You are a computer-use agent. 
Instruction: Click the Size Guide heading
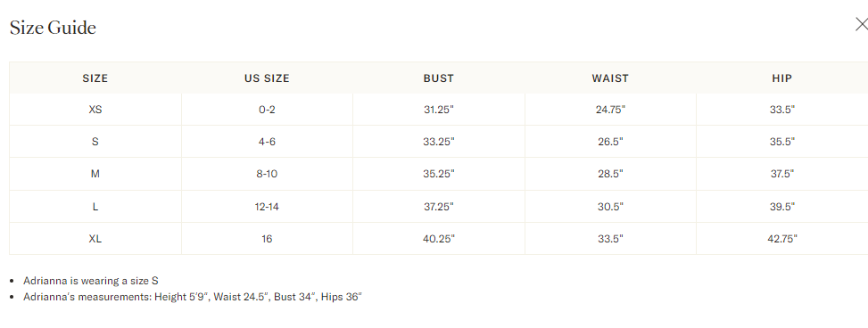point(54,28)
